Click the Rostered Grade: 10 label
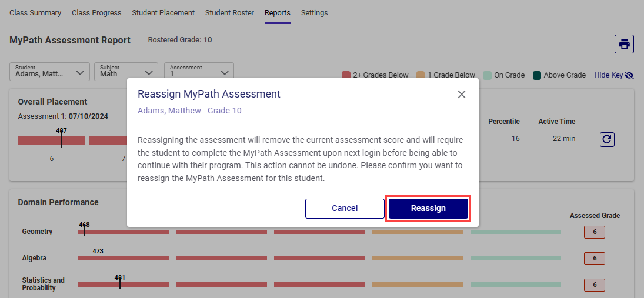The width and height of the screenshot is (644, 298). [180, 40]
